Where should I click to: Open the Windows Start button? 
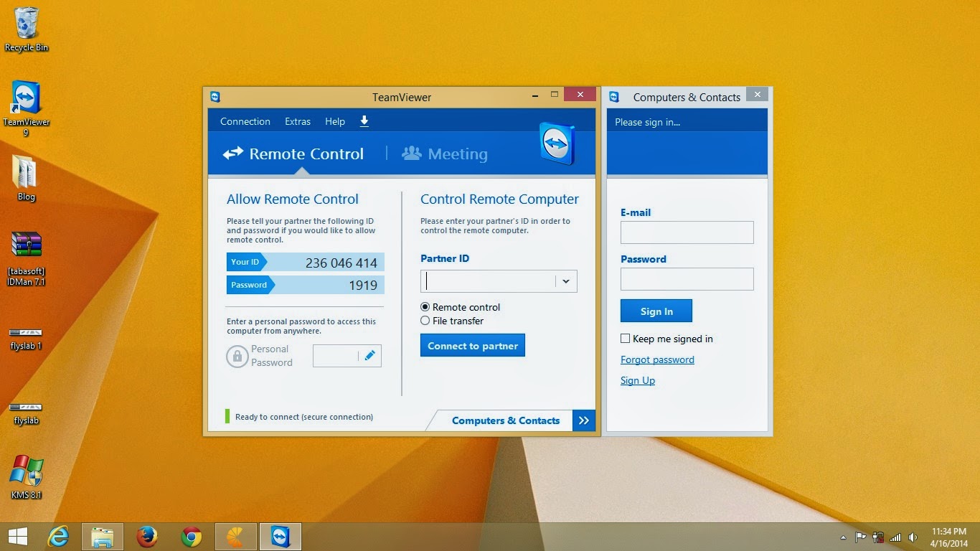click(18, 536)
